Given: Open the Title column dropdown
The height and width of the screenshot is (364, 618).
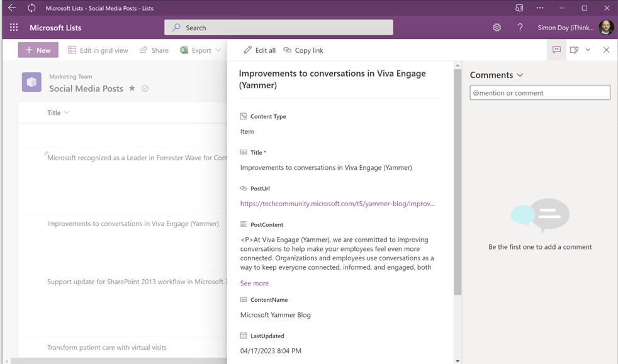Looking at the screenshot, I should click(67, 113).
